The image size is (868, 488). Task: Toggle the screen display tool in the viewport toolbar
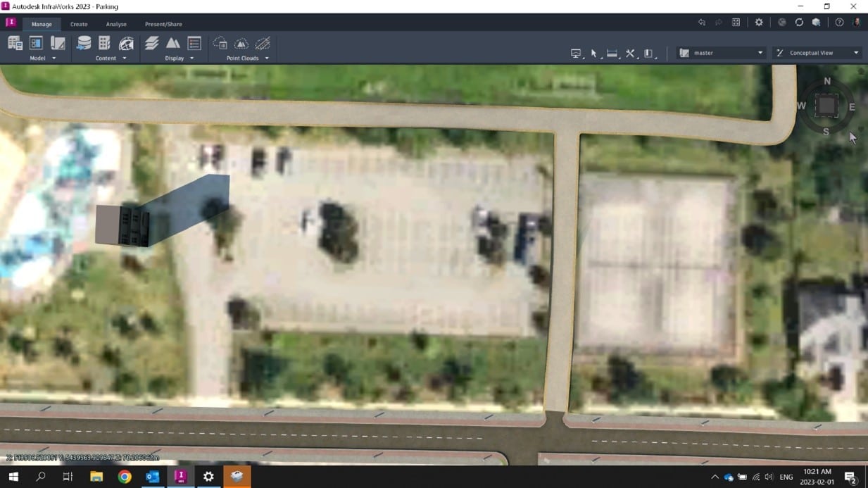pos(576,53)
